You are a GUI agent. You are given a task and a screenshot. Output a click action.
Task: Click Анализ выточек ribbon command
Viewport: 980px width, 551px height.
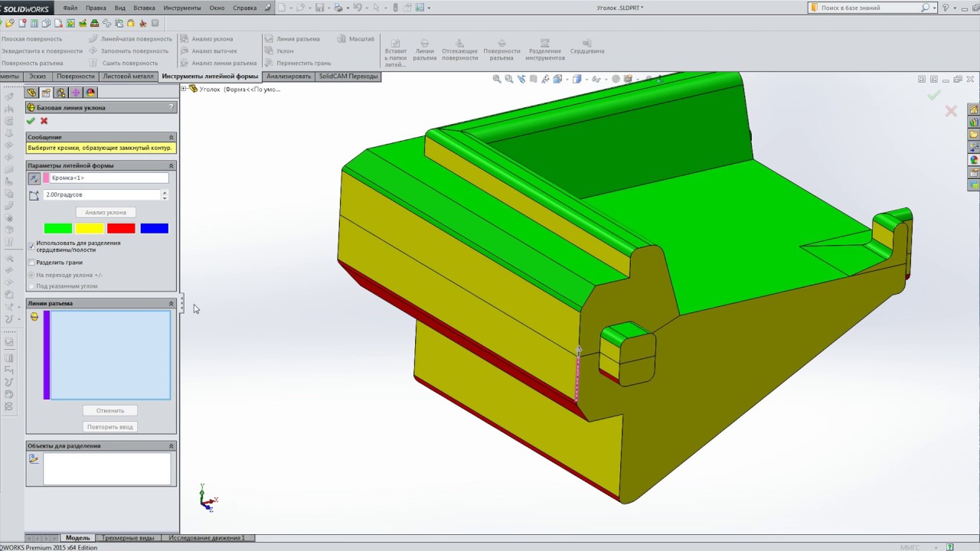(x=208, y=51)
